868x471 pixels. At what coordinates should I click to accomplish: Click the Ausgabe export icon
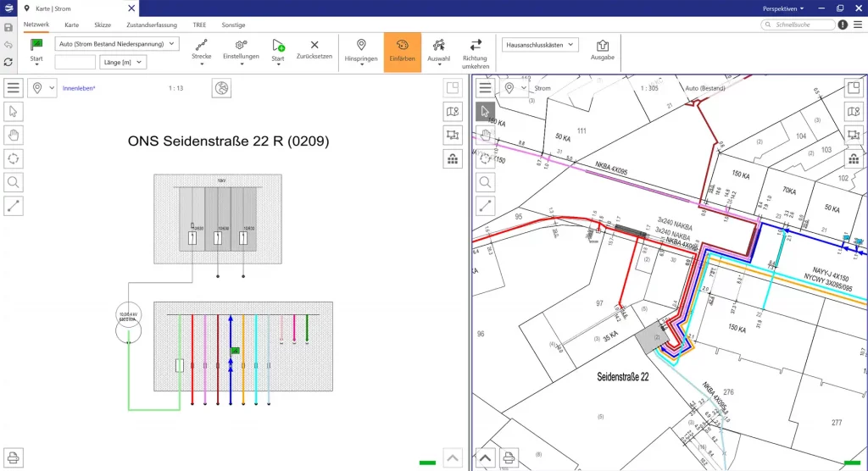603,46
